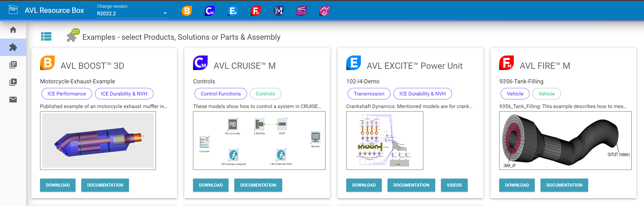Click the 9356-Tank-Filling title
Screen dimensions: 644x206
(521, 81)
